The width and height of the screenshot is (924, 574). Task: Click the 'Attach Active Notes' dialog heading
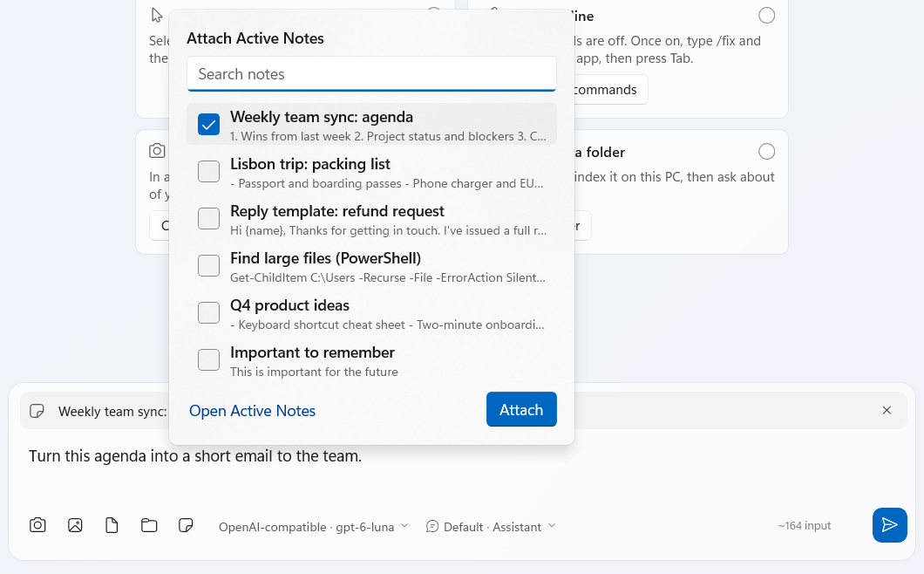[255, 38]
